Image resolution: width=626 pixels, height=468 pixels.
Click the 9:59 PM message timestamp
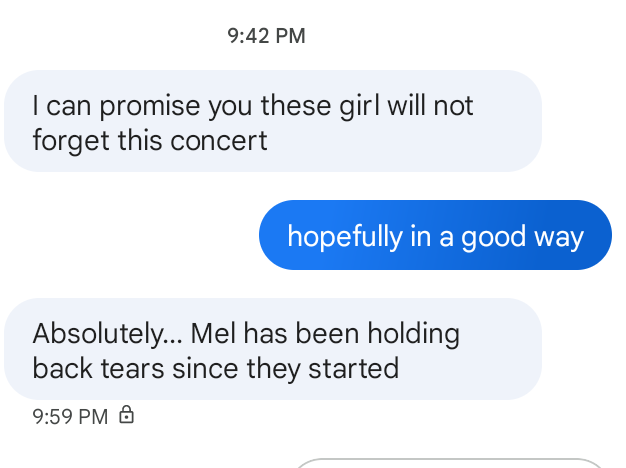click(x=70, y=417)
